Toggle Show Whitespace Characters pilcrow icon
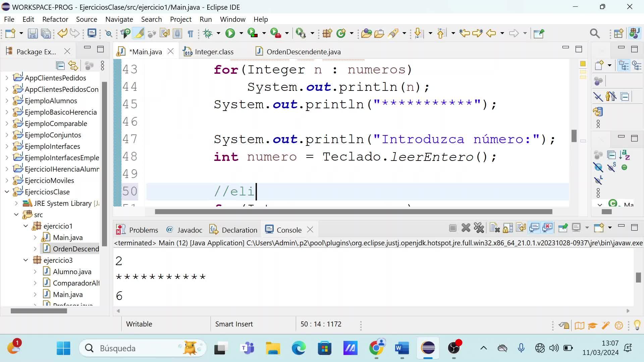 [190, 34]
